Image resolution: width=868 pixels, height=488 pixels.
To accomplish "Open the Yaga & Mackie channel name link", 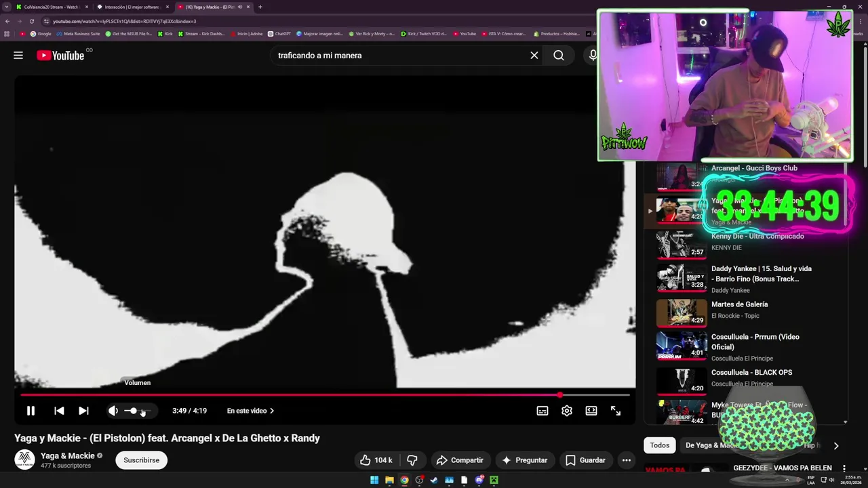I will [68, 455].
